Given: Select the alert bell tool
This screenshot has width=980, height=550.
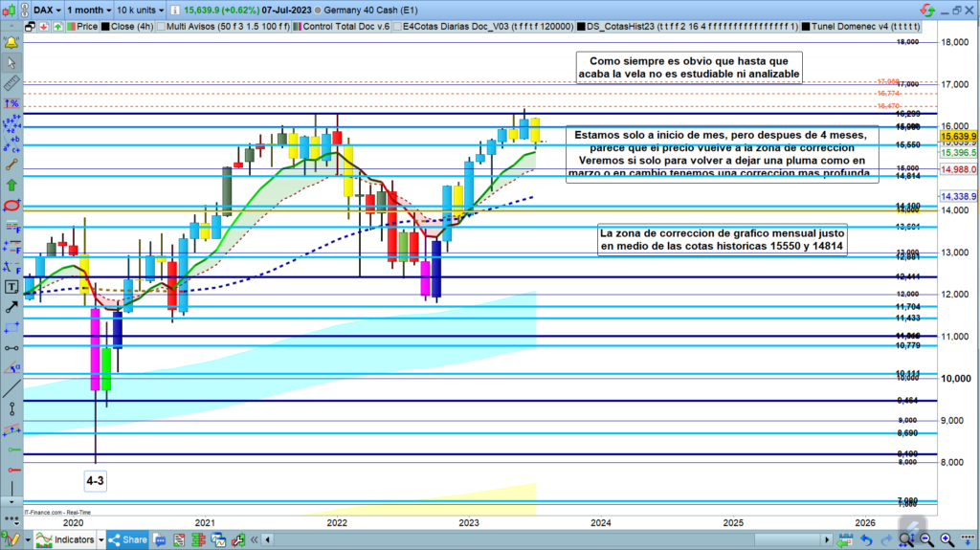Looking at the screenshot, I should click(x=11, y=44).
